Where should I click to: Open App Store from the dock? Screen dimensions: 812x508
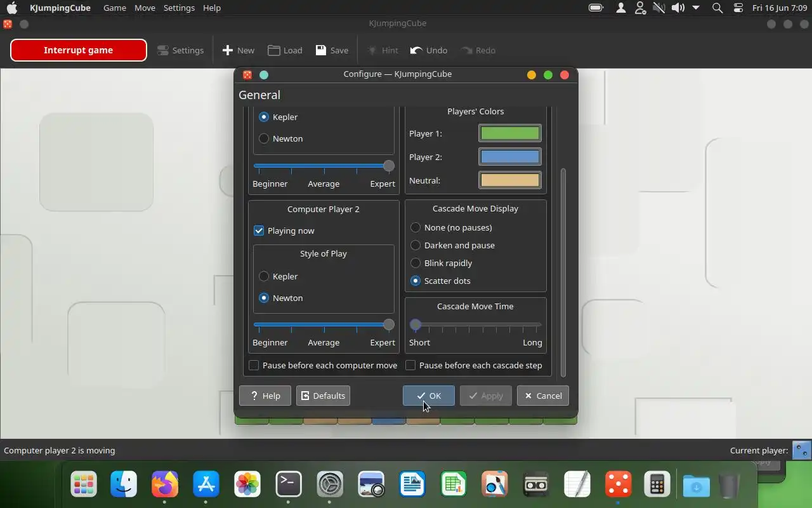[x=206, y=485]
